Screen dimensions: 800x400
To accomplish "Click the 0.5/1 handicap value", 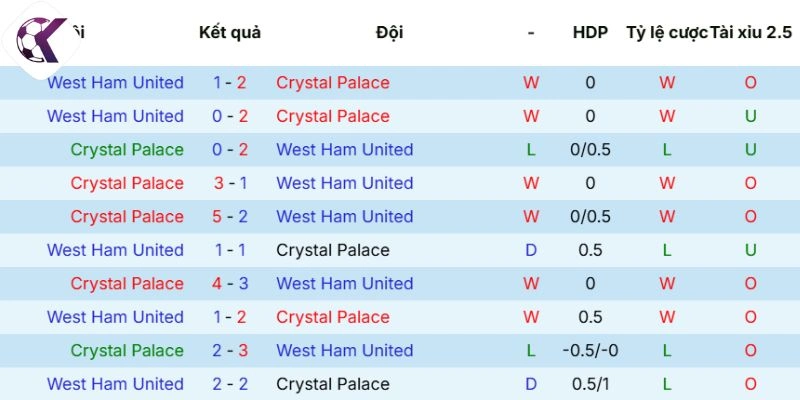I will coord(590,384).
